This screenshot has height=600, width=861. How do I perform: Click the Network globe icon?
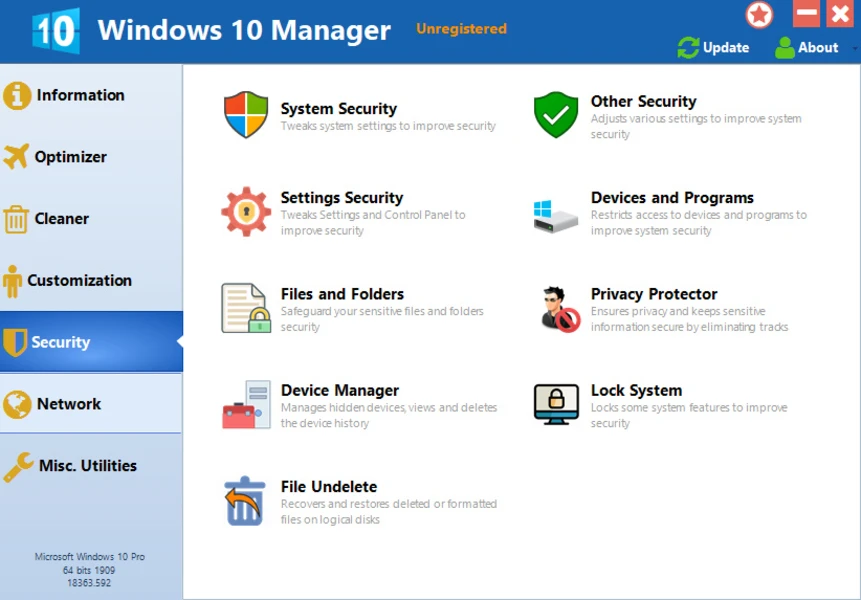[17, 405]
